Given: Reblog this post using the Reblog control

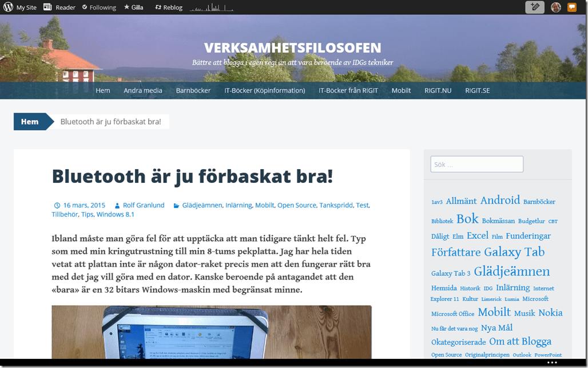Looking at the screenshot, I should [x=168, y=7].
